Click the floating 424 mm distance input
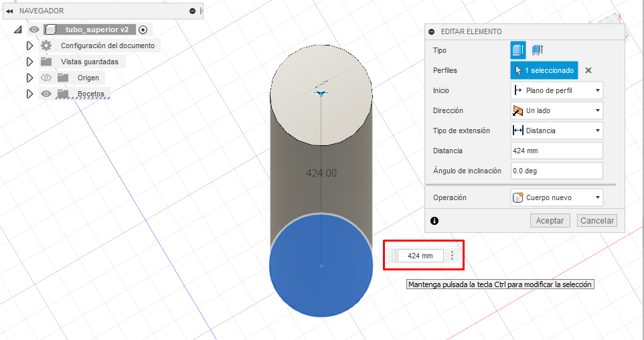This screenshot has height=340, width=644. click(x=420, y=256)
